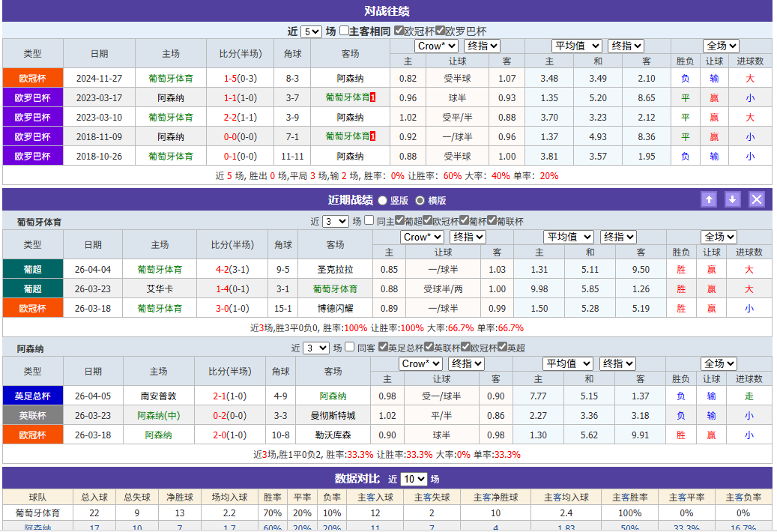Select the 竖版 radio button

pos(382,199)
